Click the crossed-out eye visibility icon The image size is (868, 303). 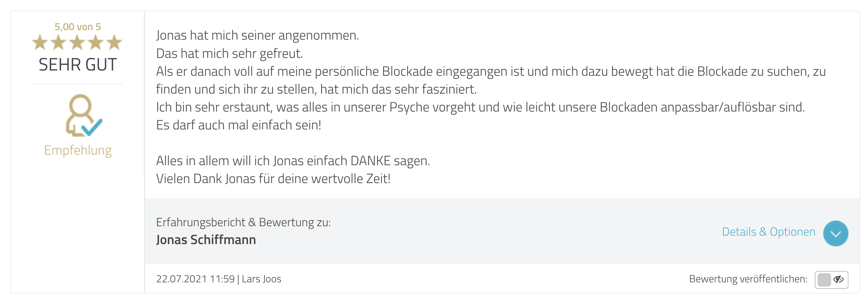coord(839,280)
